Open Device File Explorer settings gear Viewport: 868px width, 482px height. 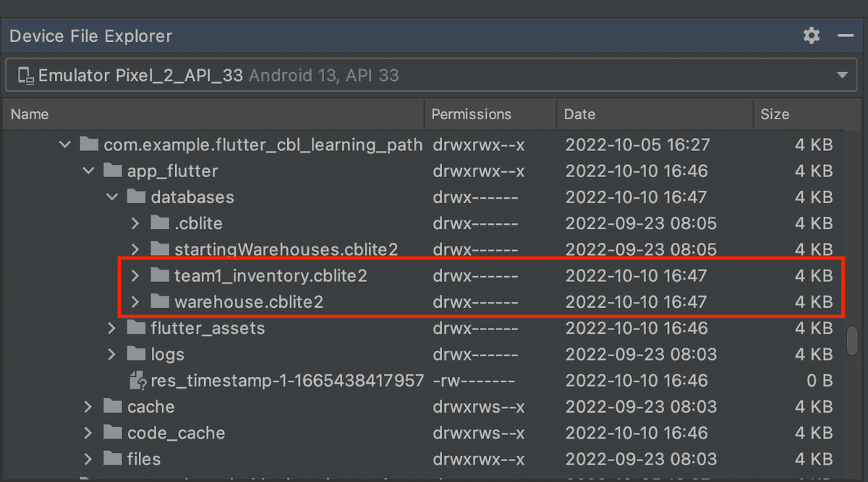[812, 35]
